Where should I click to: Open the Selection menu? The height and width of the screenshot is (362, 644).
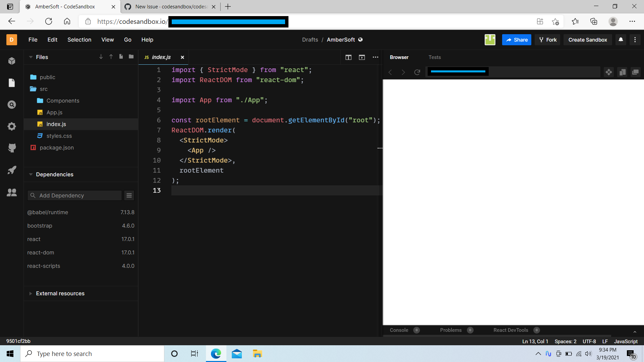coord(79,40)
